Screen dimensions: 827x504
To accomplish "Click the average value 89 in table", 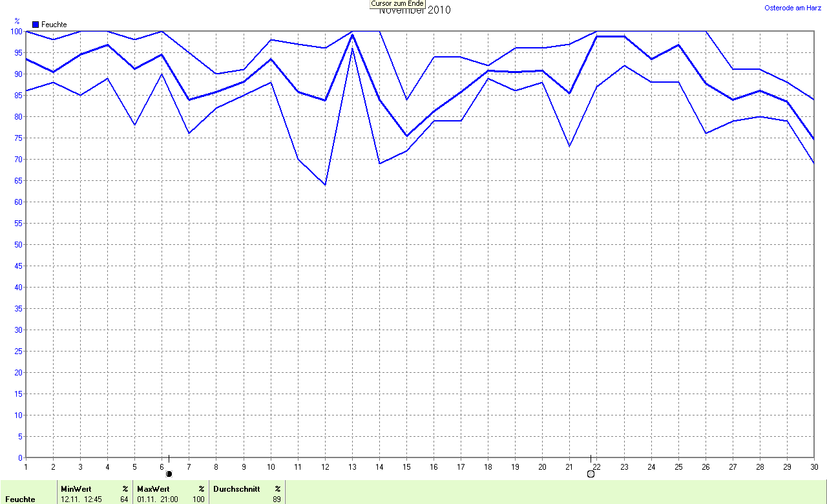I will tap(277, 499).
